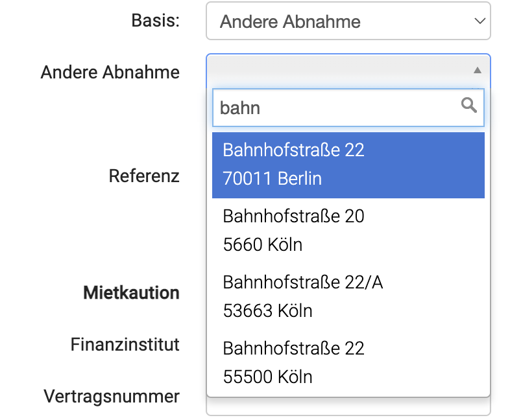Viewport: 510px width, 420px height.
Task: Click the 'Andere Abnahme' field label
Action: (x=110, y=72)
